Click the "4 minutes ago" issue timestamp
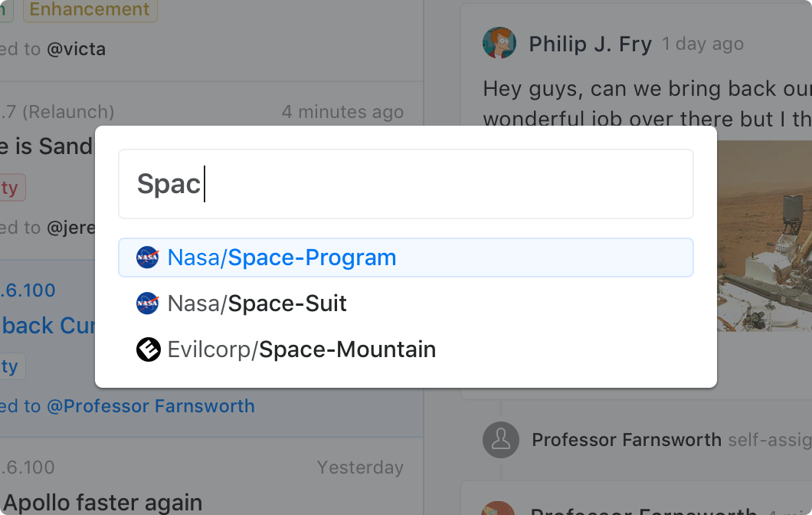The image size is (812, 515). [x=342, y=112]
